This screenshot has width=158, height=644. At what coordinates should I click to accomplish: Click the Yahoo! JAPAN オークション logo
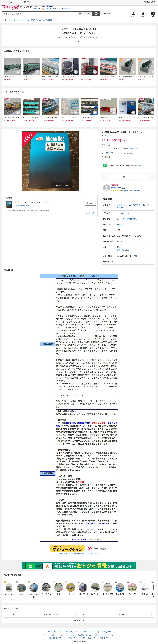(x=17, y=7)
